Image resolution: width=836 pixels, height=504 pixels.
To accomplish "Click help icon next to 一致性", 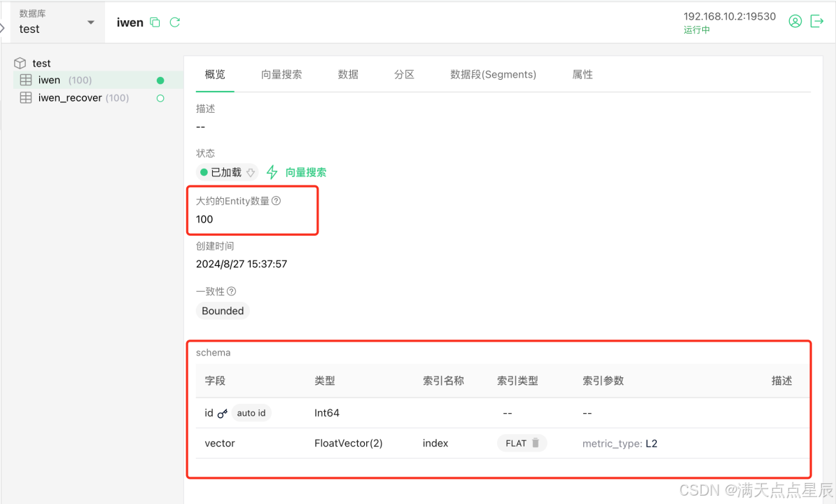I will pos(231,291).
